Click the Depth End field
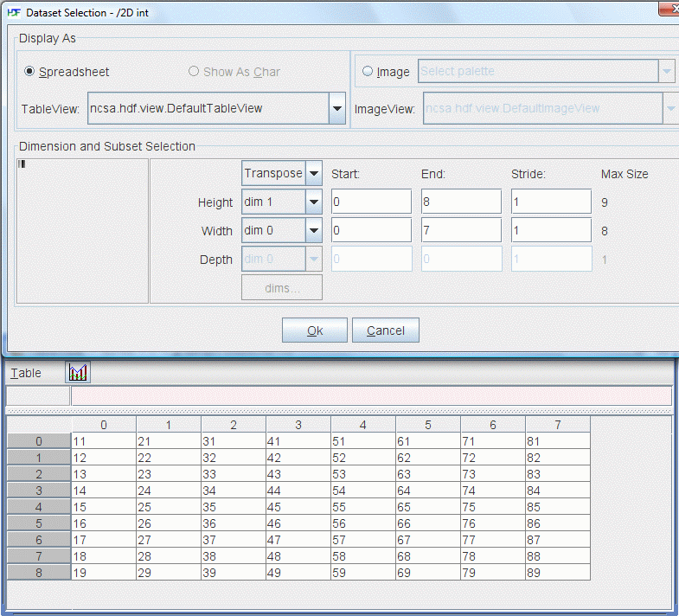 click(461, 259)
